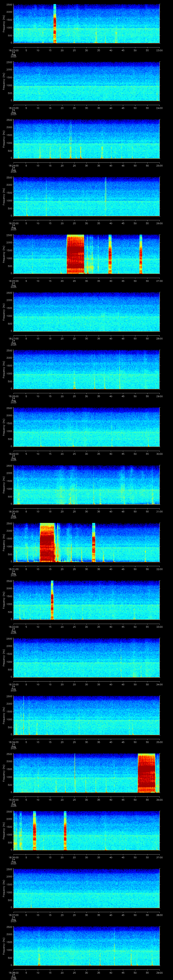
Task: Click the 18:29:00 start time label
Action: [13, 454]
